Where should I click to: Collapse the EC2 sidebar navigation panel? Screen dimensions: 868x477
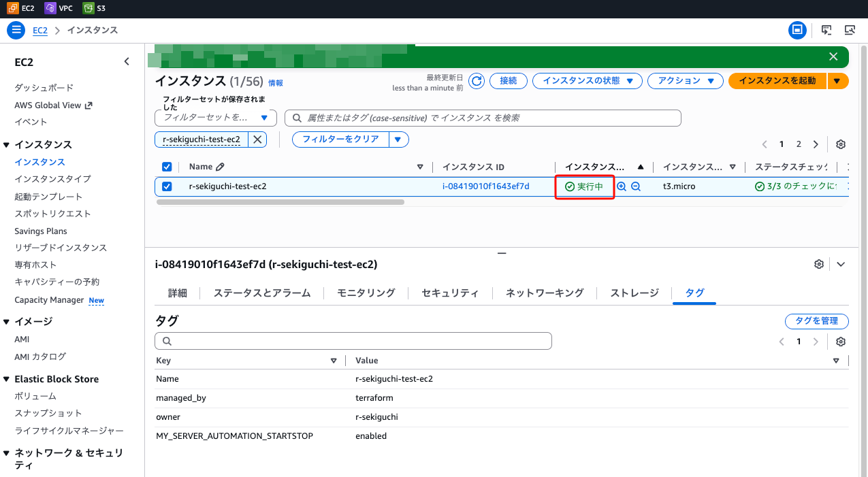click(x=127, y=62)
